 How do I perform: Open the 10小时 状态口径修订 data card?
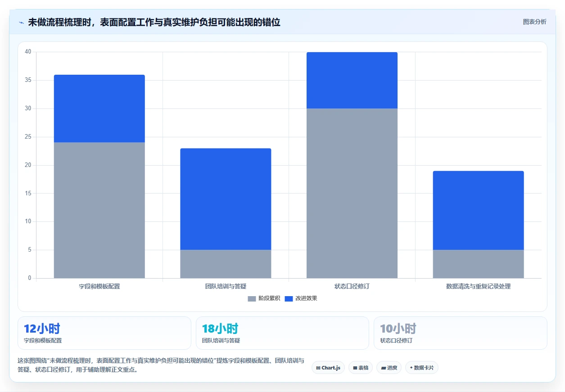461,333
